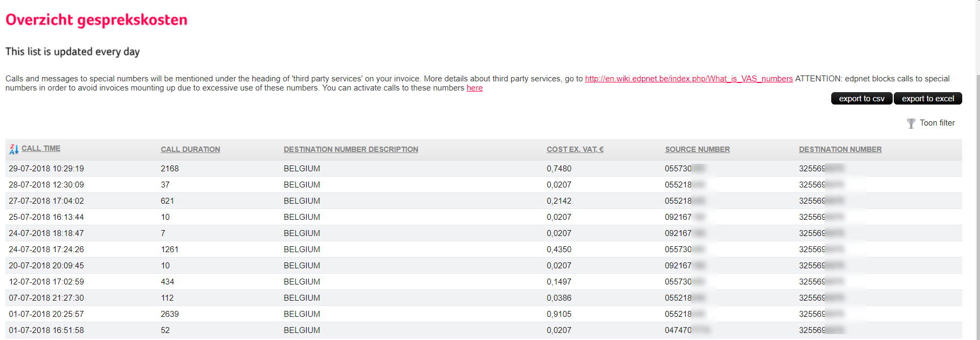Show the filter via Toon filter

937,123
